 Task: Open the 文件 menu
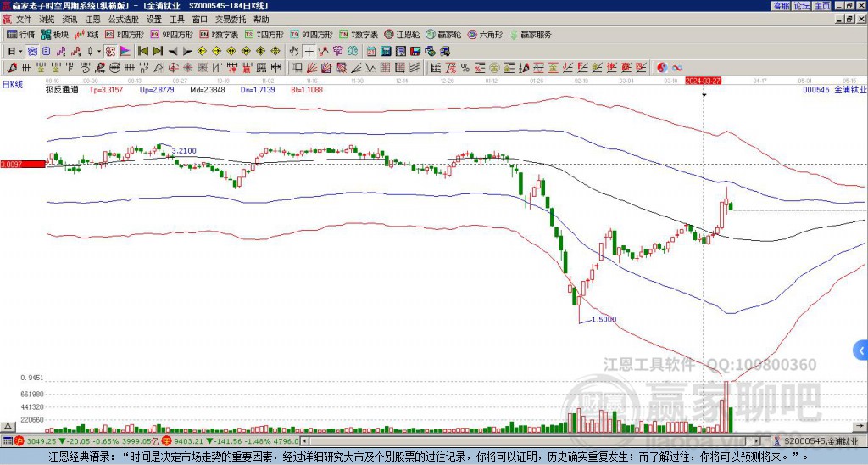point(24,20)
